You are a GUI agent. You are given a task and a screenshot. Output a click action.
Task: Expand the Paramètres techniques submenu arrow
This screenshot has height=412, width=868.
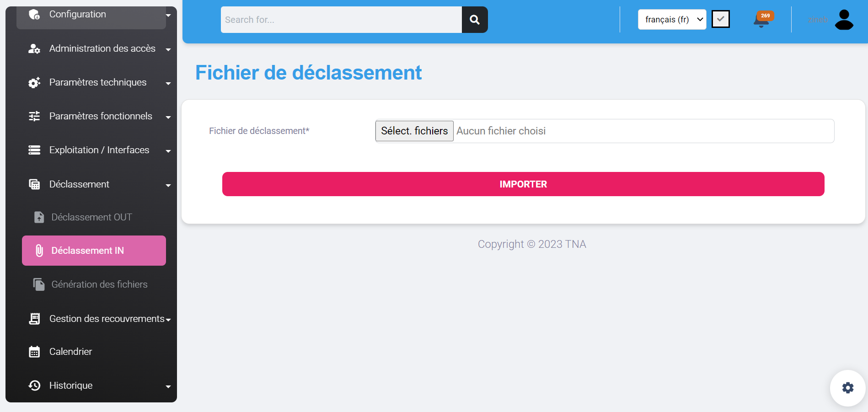tap(168, 83)
